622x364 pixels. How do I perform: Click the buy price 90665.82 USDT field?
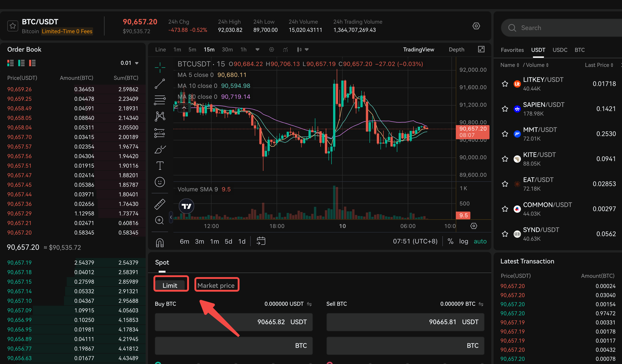point(234,322)
